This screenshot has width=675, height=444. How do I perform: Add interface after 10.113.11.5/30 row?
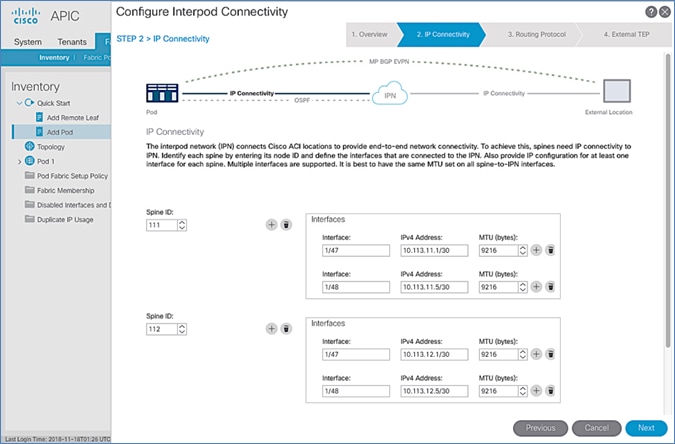[536, 287]
